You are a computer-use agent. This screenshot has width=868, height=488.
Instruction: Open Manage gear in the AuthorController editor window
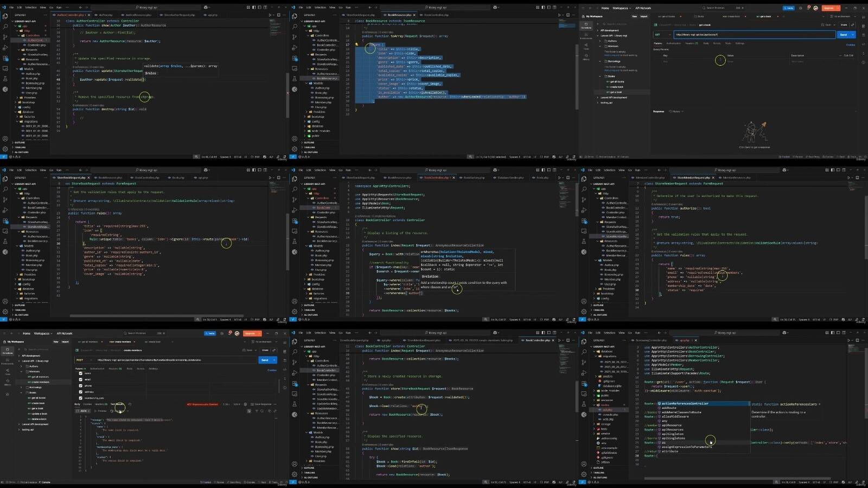tap(5, 149)
